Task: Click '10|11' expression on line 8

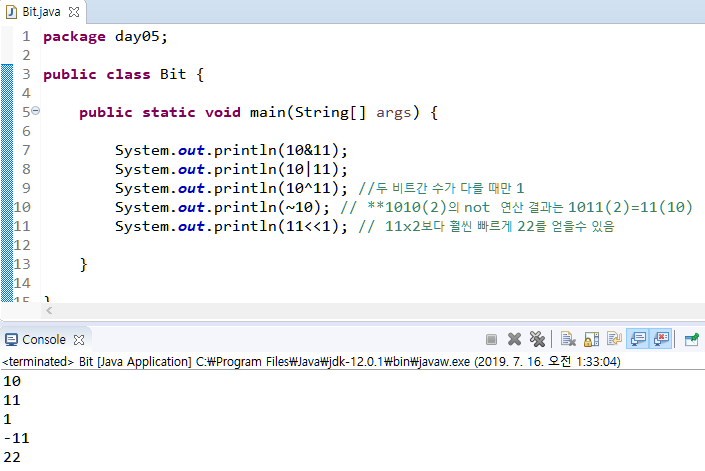Action: tap(308, 169)
